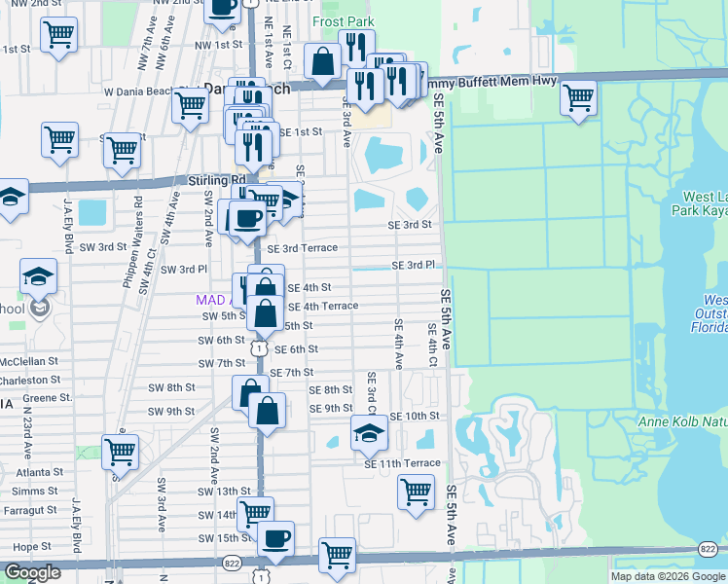Open the restaurant marker above SE 3rd Ave label
728x584 pixels.
coord(365,89)
